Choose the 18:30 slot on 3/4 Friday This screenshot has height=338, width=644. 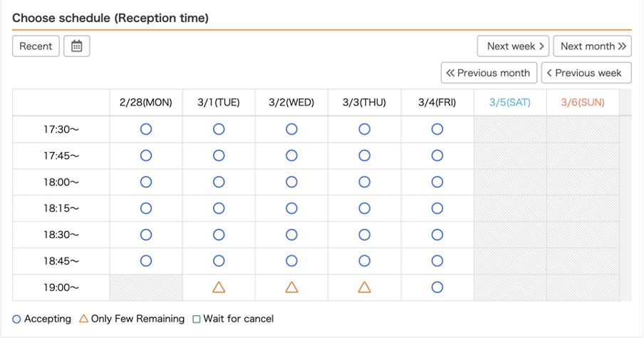click(x=437, y=235)
